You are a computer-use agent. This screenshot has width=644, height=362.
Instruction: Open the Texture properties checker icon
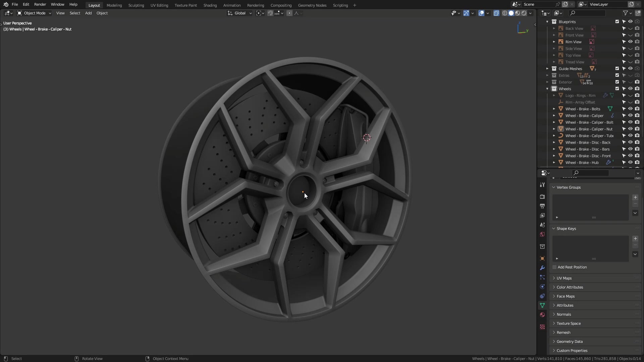[x=542, y=327]
